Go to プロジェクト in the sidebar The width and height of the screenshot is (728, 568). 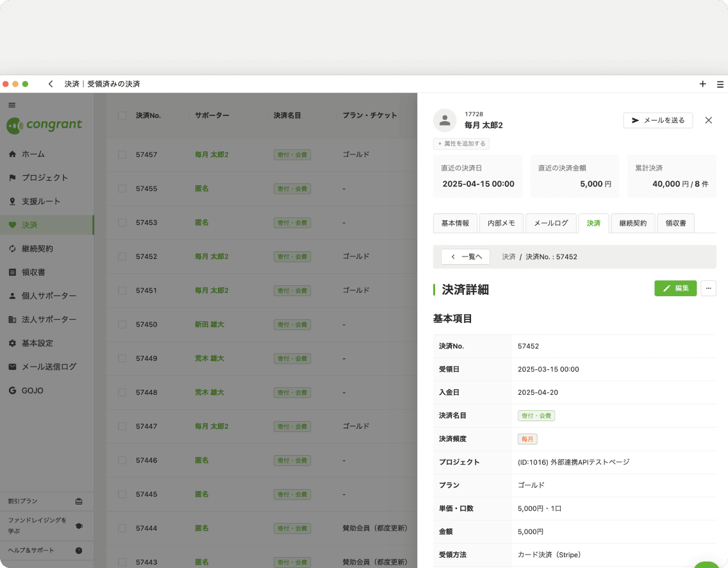[x=44, y=178]
